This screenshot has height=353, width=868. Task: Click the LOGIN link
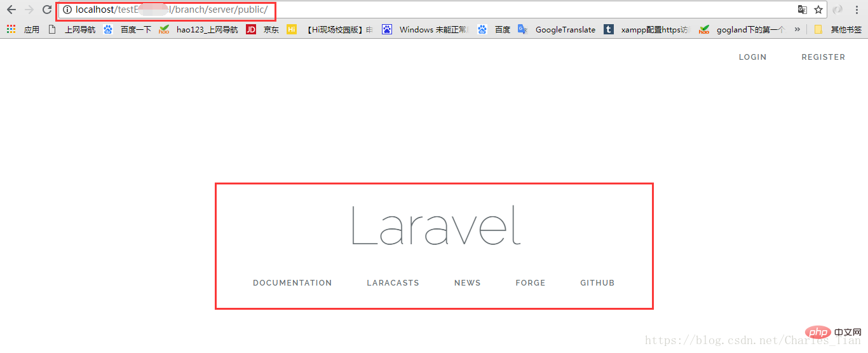[752, 57]
